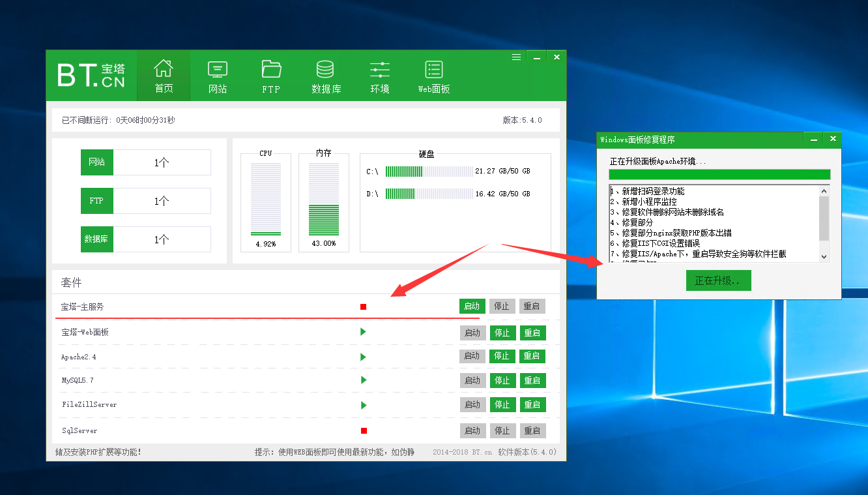Screen dimensions: 868x495
Task: Select the FileZillServer row label
Action: point(89,404)
